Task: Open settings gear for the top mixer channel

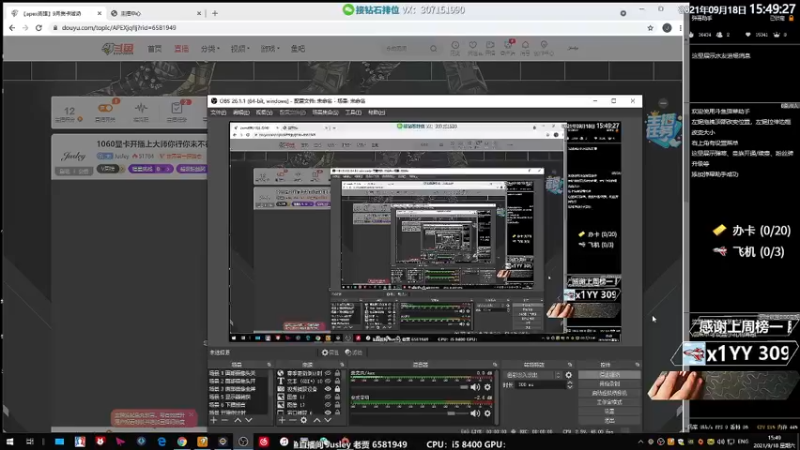Action: point(487,387)
